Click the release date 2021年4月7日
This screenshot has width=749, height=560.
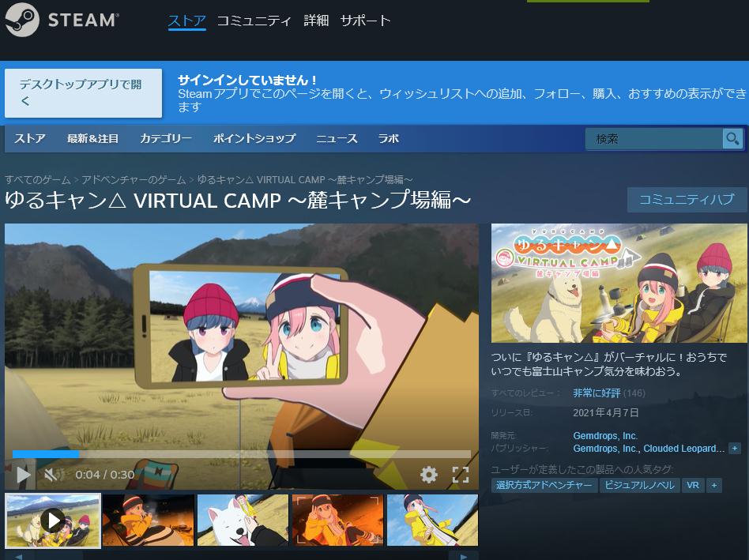click(606, 412)
